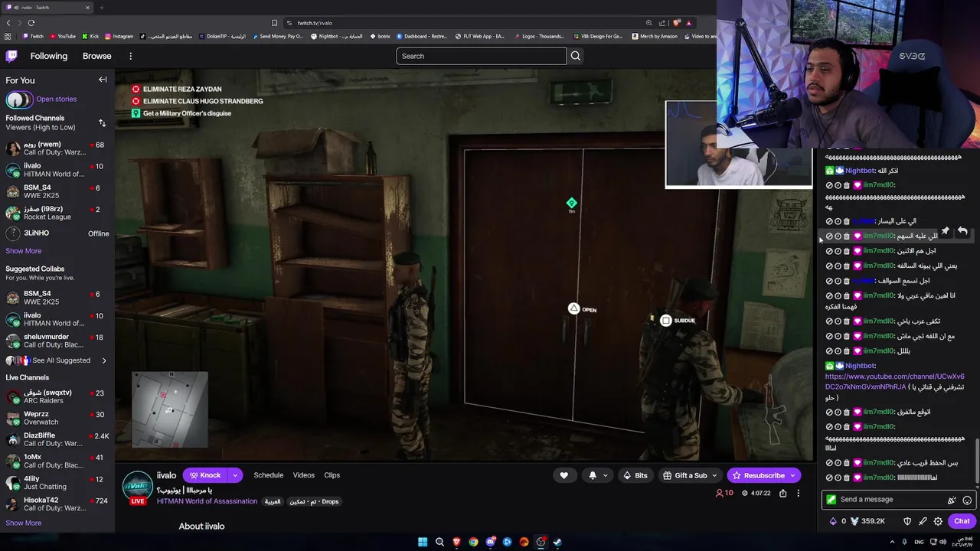The width and height of the screenshot is (980, 551).
Task: Click the iivalo channel avatar
Action: tap(138, 486)
